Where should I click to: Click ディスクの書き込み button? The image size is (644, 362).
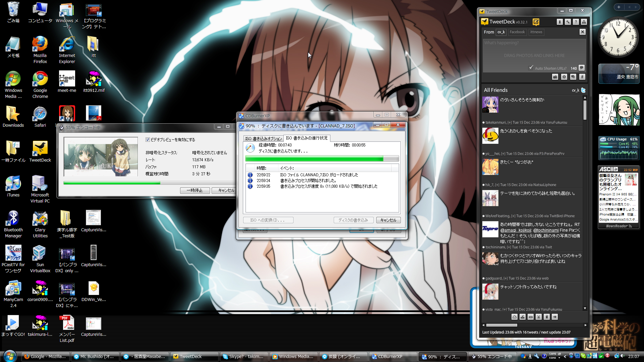353,220
